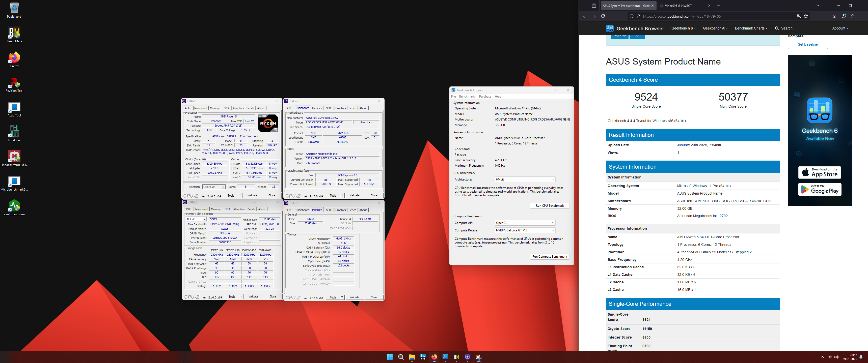Click the Get it on Google Play badge
This screenshot has height=363, width=868.
tap(820, 190)
